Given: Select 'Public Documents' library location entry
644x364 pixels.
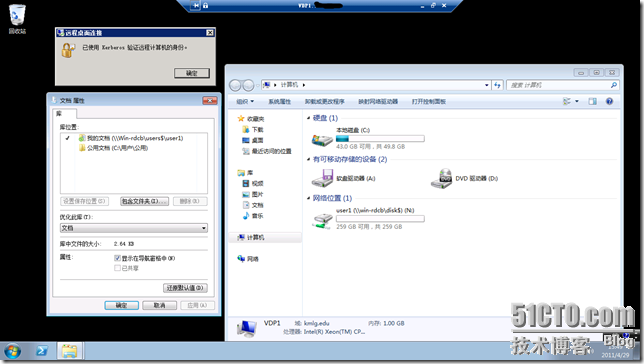Looking at the screenshot, I should pos(113,148).
